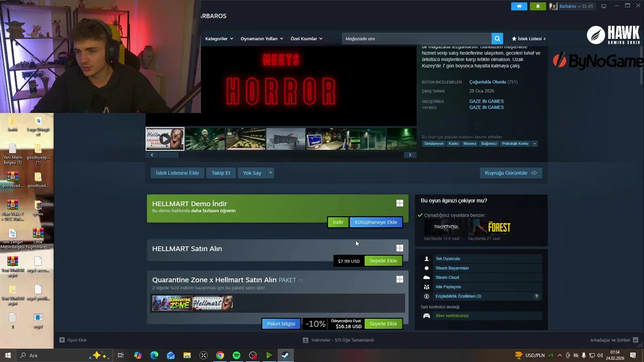Viewport: 644px width, 362px height.
Task: Click the Mağazada ara search field
Action: click(417, 39)
